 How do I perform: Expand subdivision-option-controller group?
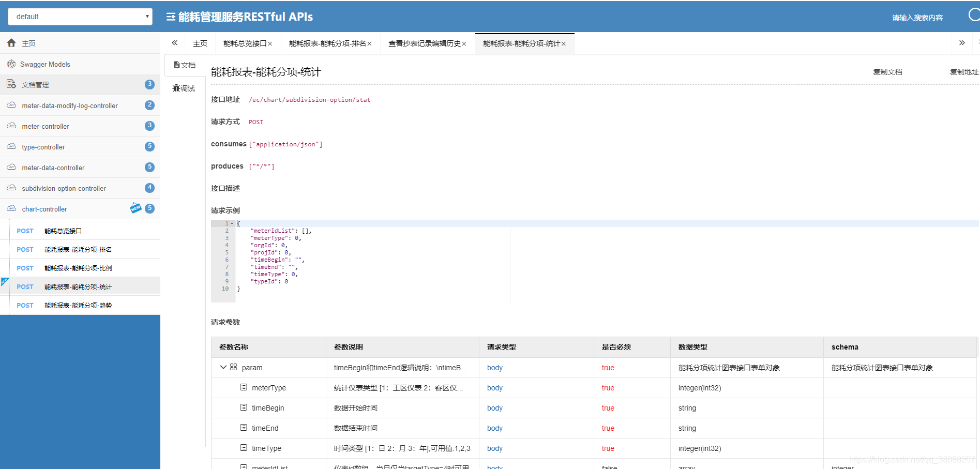(x=80, y=188)
